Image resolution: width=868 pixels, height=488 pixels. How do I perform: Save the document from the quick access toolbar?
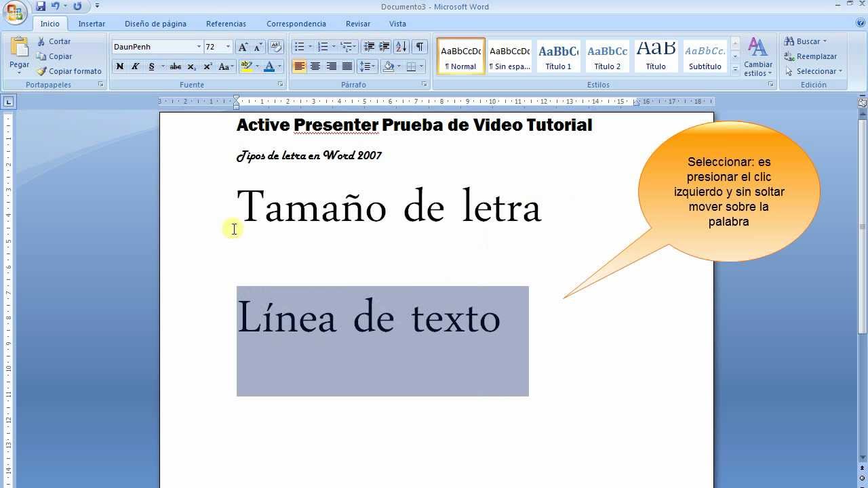[x=41, y=6]
